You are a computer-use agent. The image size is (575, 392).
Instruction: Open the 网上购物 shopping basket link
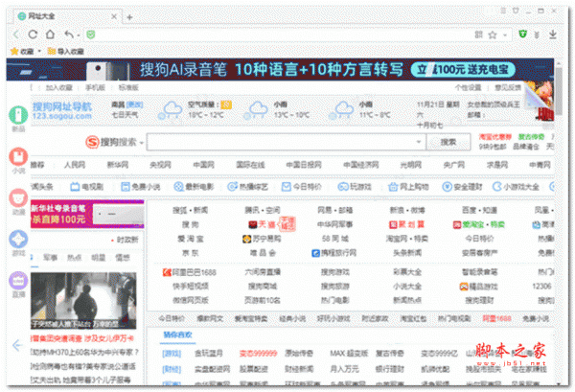click(408, 187)
